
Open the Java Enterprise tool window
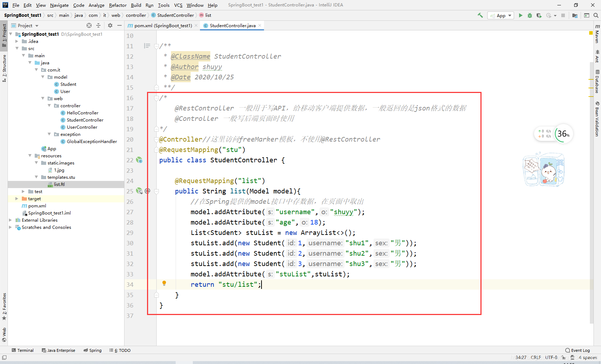click(x=58, y=350)
